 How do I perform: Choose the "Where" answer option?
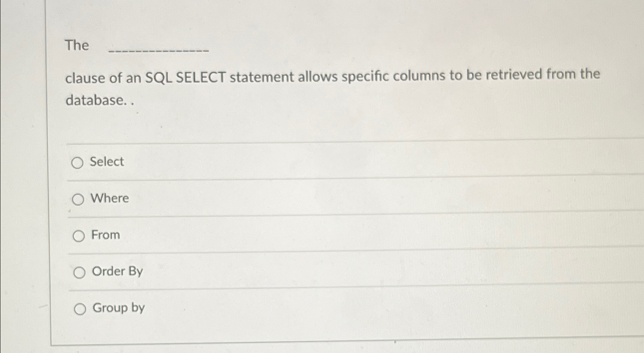pyautogui.click(x=79, y=199)
